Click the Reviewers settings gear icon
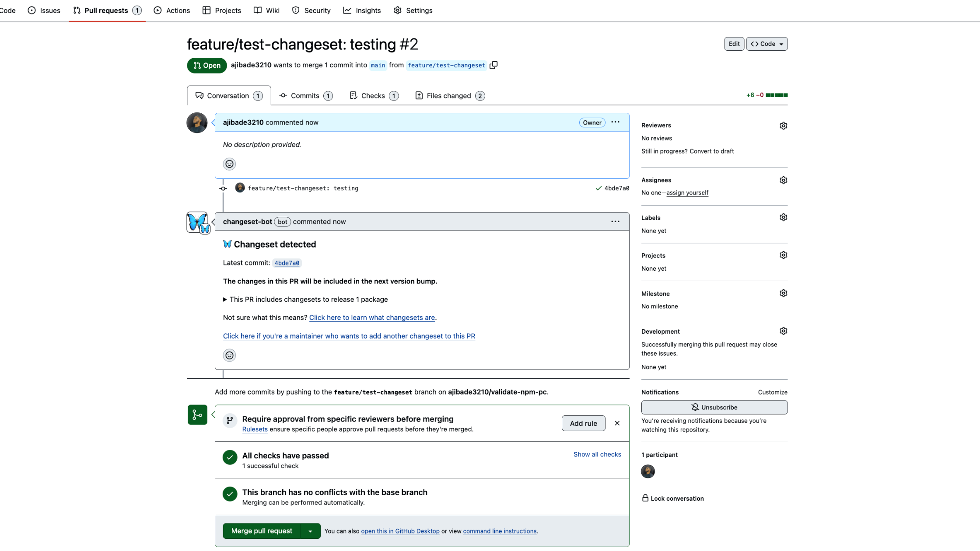The width and height of the screenshot is (980, 551). click(784, 126)
